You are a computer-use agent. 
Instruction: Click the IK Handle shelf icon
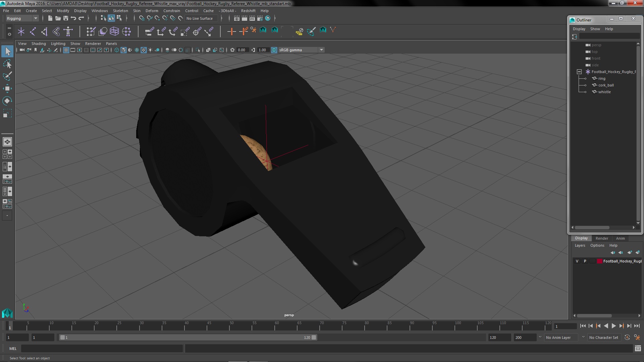(x=45, y=32)
